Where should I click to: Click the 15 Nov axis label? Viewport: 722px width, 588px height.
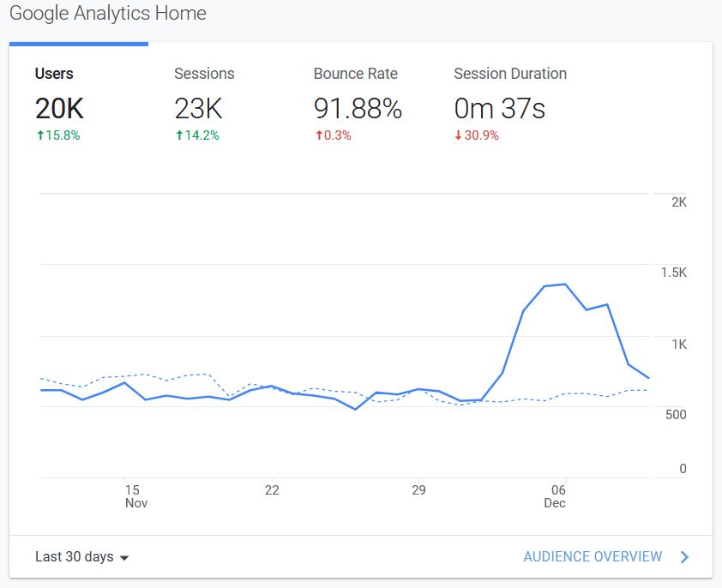135,496
